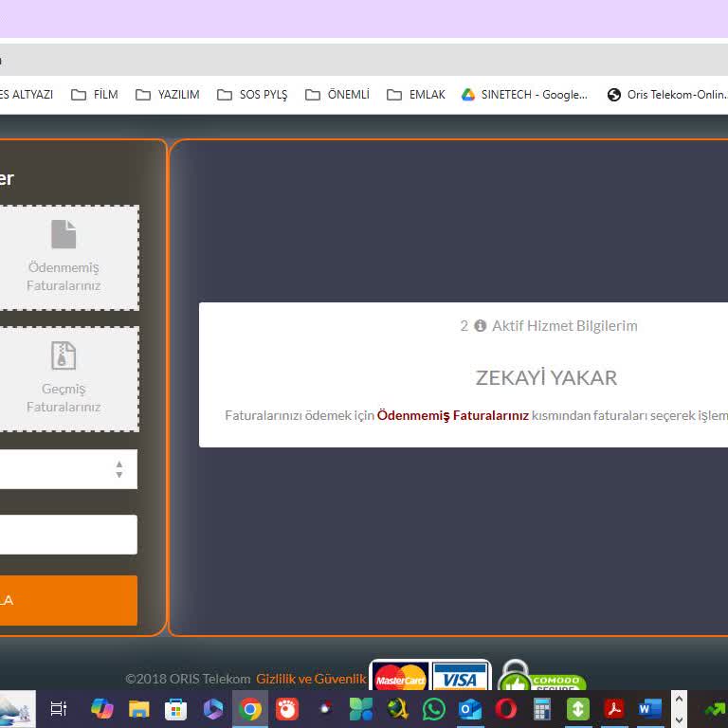Click the VISA payment logo
Viewport: 728px width, 728px height.
(x=460, y=677)
